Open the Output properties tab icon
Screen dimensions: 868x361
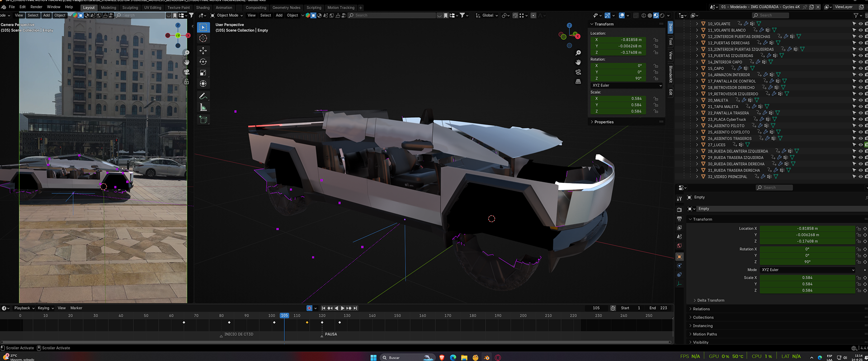pyautogui.click(x=679, y=219)
